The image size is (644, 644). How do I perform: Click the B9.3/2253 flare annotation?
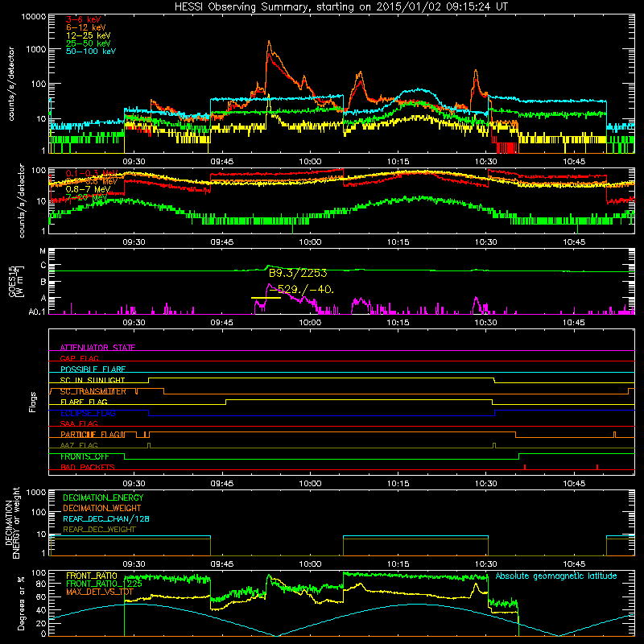point(298,273)
